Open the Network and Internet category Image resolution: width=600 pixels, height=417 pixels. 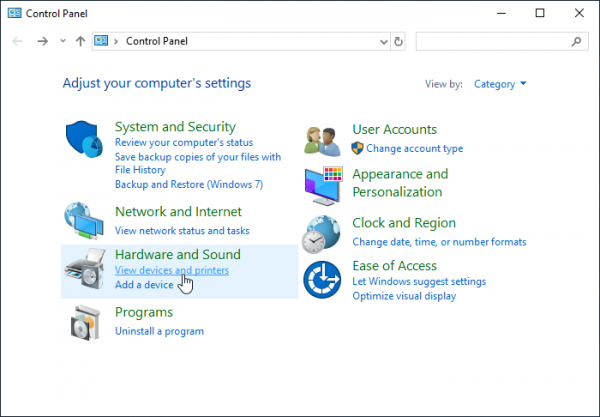(x=178, y=212)
